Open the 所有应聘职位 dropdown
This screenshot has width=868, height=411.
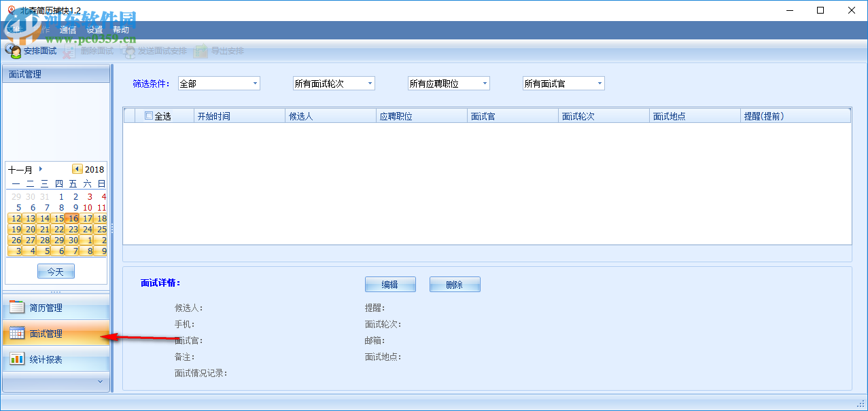484,83
